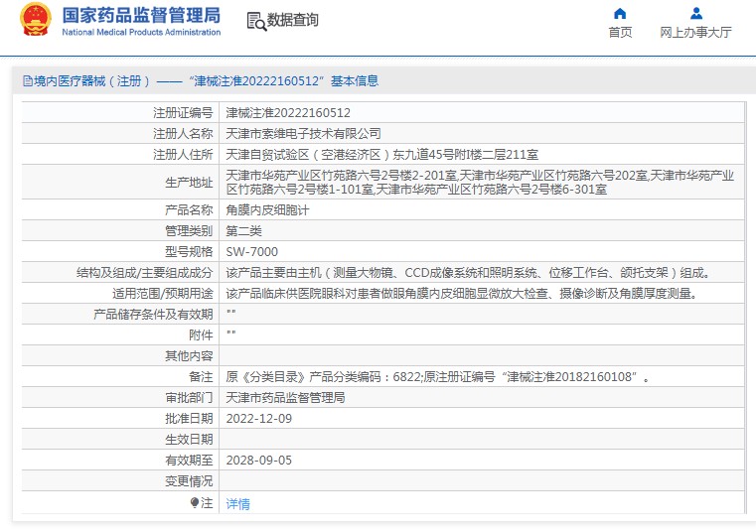Click National Medical Products Administration text
756x532 pixels.
click(141, 33)
